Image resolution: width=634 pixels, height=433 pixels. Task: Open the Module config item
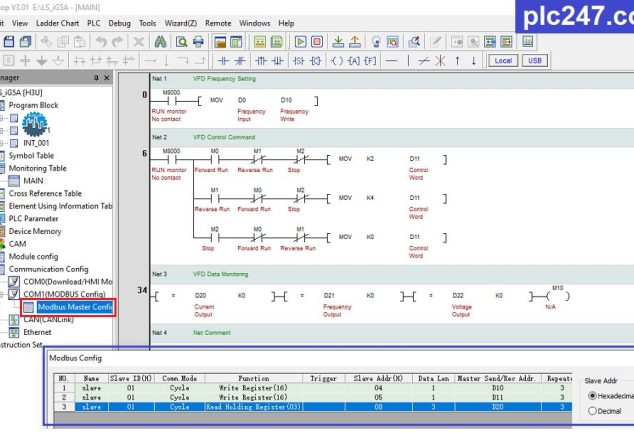[33, 256]
